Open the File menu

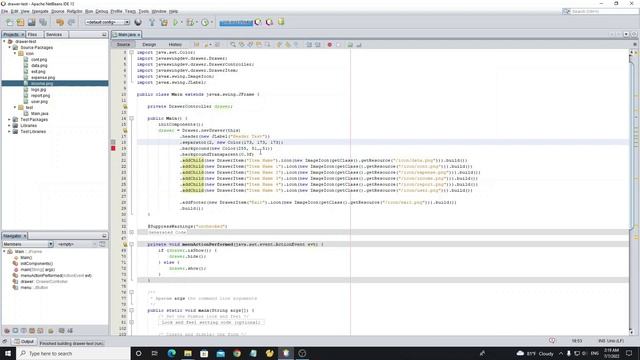4,11
